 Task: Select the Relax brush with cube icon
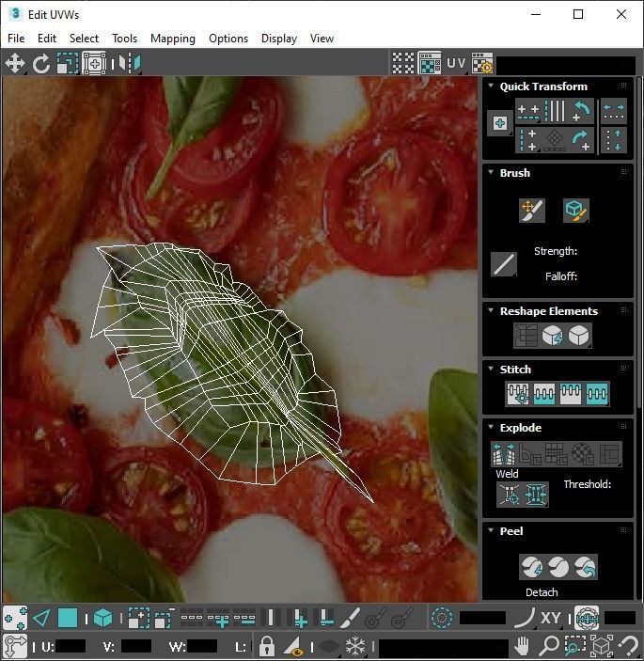[575, 211]
